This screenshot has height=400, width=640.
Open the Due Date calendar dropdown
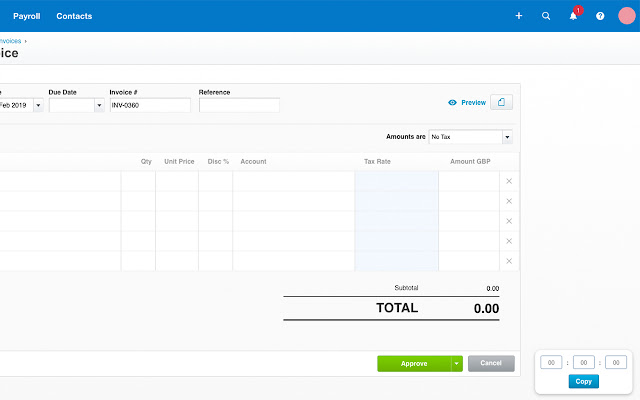tap(99, 105)
